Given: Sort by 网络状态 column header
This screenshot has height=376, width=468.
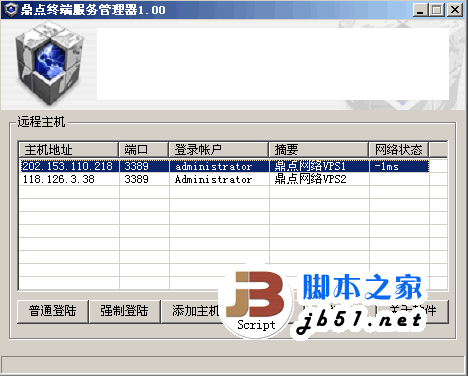Looking at the screenshot, I should pyautogui.click(x=399, y=150).
